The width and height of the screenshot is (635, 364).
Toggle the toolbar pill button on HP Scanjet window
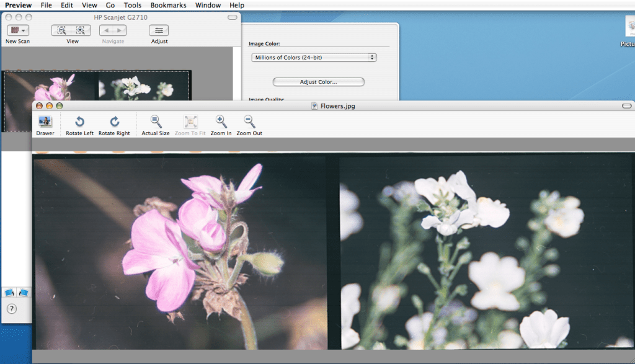[232, 17]
